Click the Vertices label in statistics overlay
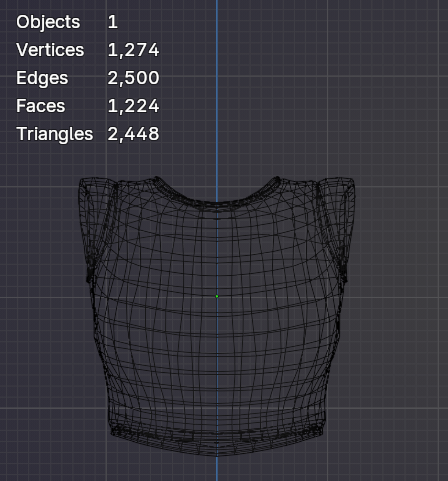 coord(50,50)
